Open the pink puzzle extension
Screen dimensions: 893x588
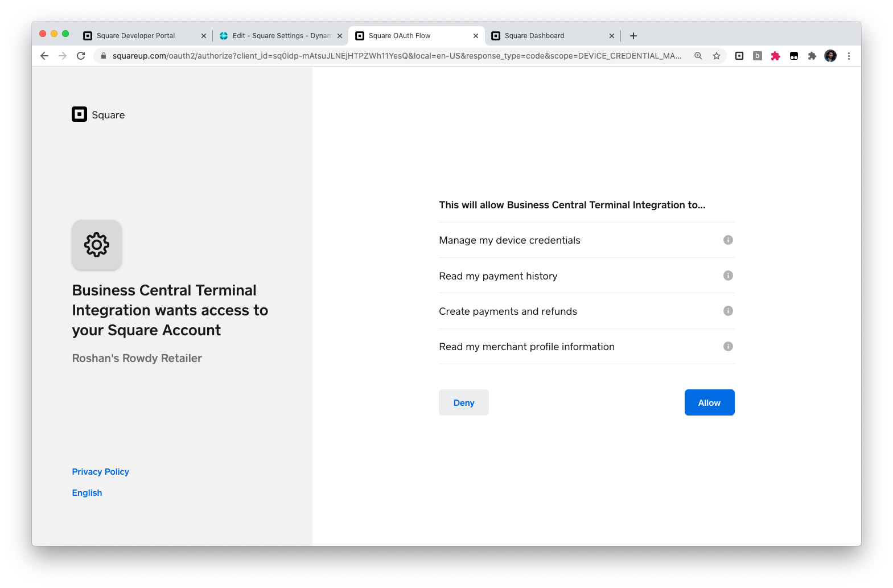(776, 56)
